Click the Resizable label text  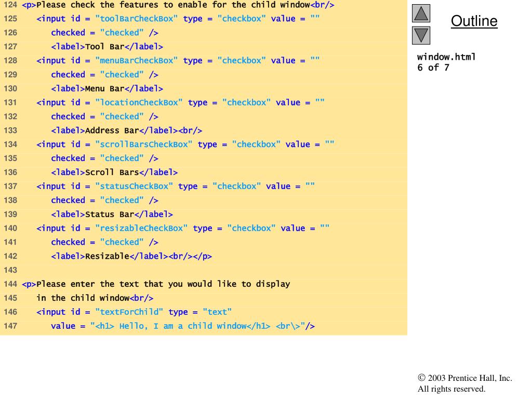point(107,256)
